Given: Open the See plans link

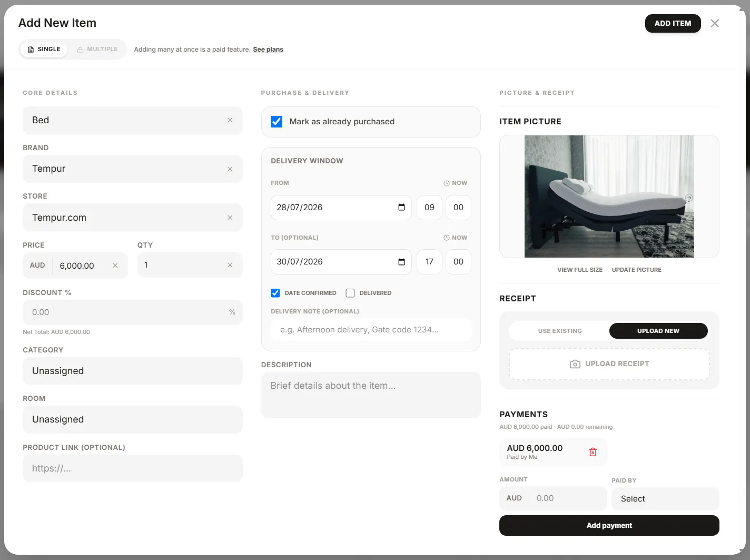Looking at the screenshot, I should (x=268, y=50).
